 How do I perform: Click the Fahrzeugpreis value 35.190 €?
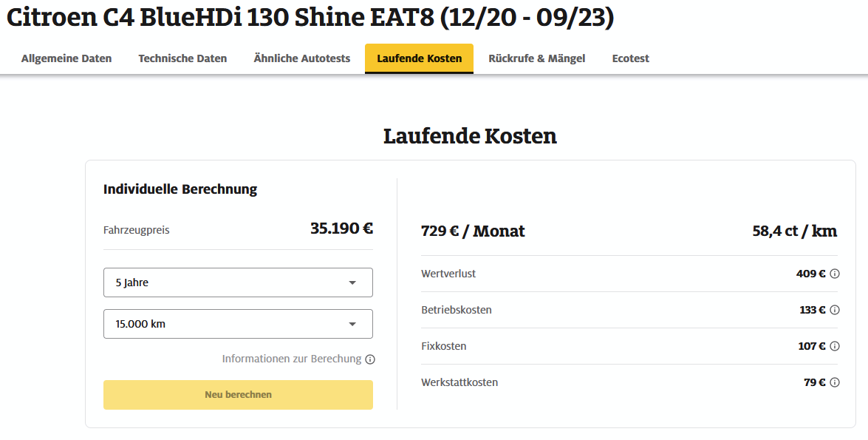pos(341,229)
